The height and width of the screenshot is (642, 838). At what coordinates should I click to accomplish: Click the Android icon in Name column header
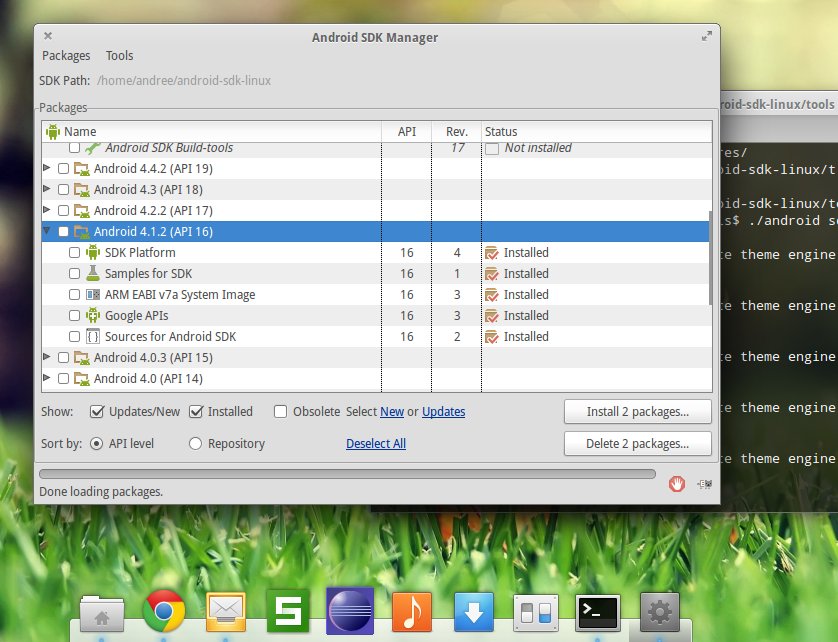(52, 132)
